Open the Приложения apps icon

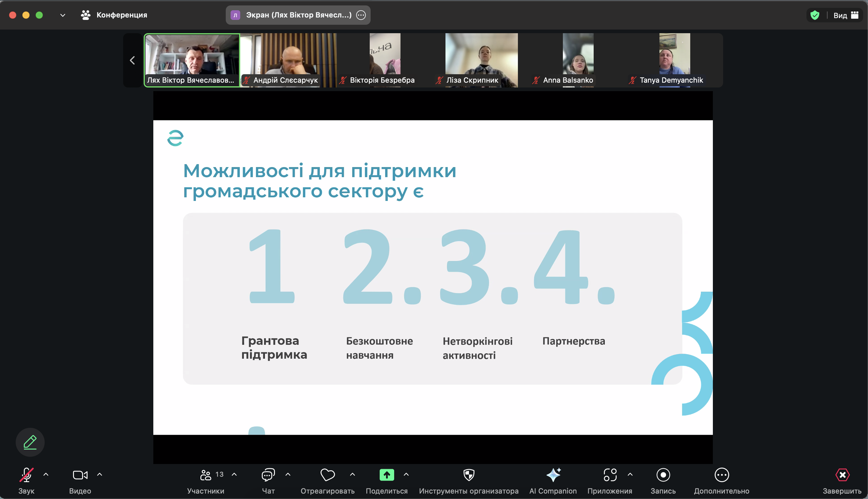610,475
